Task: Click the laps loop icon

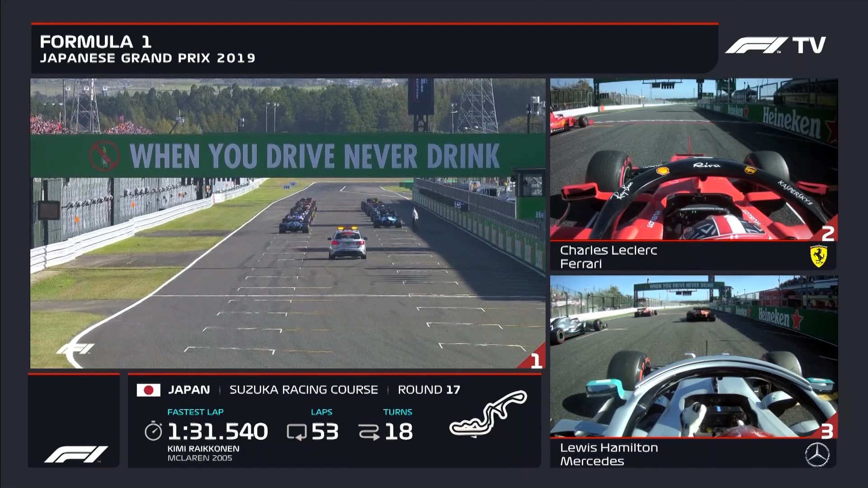Action: coord(297,432)
